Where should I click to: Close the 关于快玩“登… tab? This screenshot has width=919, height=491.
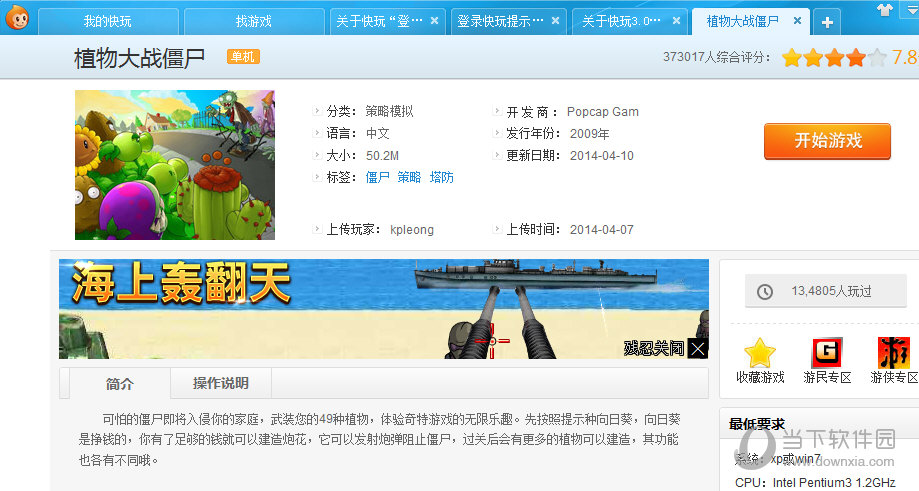(x=434, y=21)
